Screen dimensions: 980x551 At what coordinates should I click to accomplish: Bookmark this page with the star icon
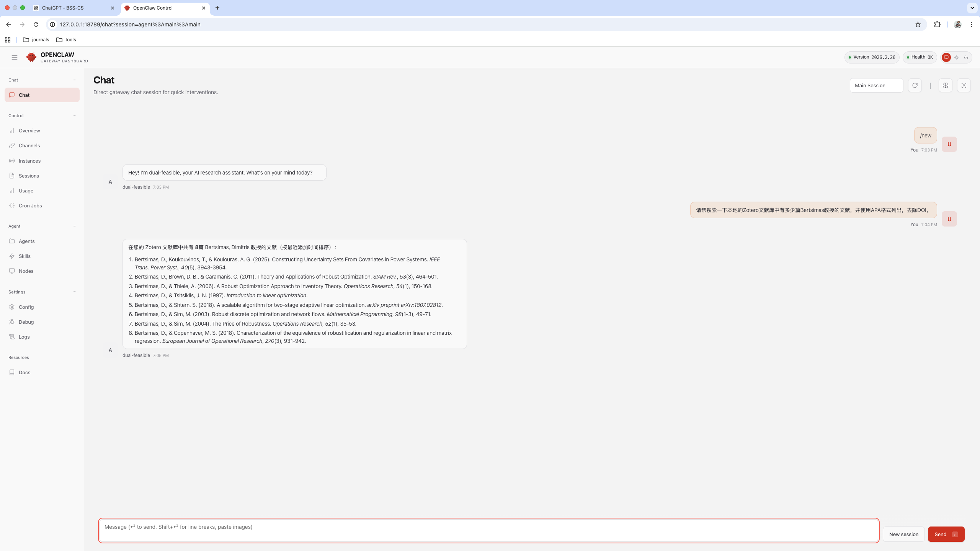918,24
